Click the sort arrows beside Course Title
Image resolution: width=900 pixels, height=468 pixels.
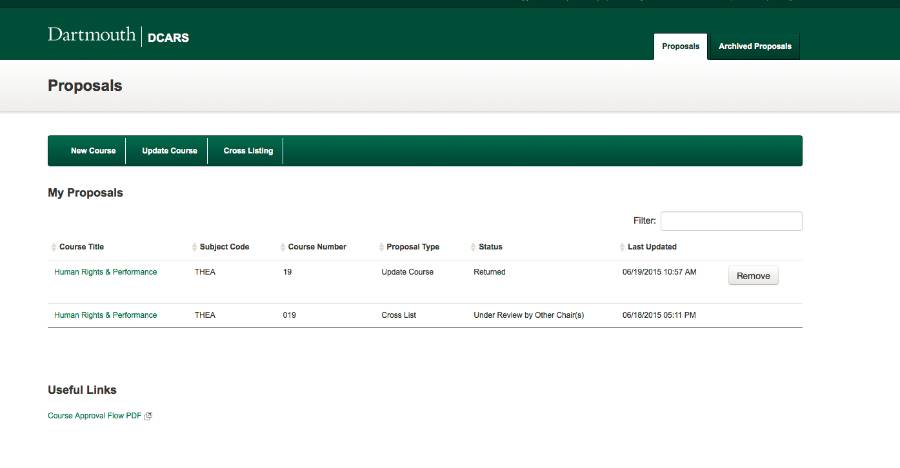point(53,247)
